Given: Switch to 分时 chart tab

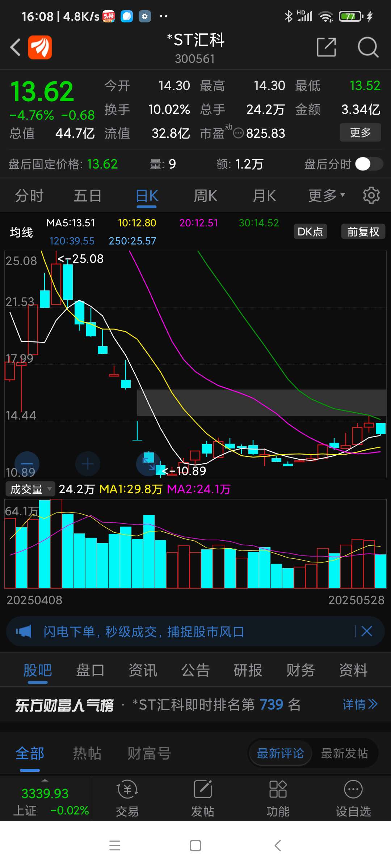Looking at the screenshot, I should click(x=29, y=196).
